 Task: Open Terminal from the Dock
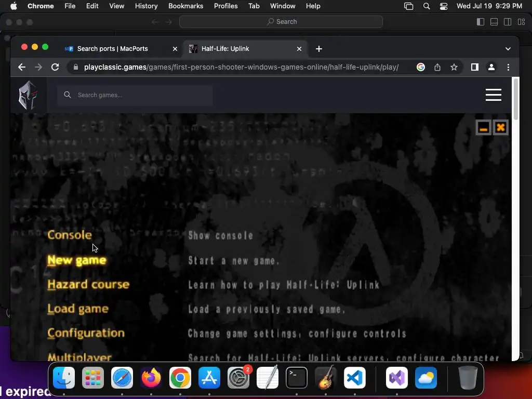click(x=297, y=378)
